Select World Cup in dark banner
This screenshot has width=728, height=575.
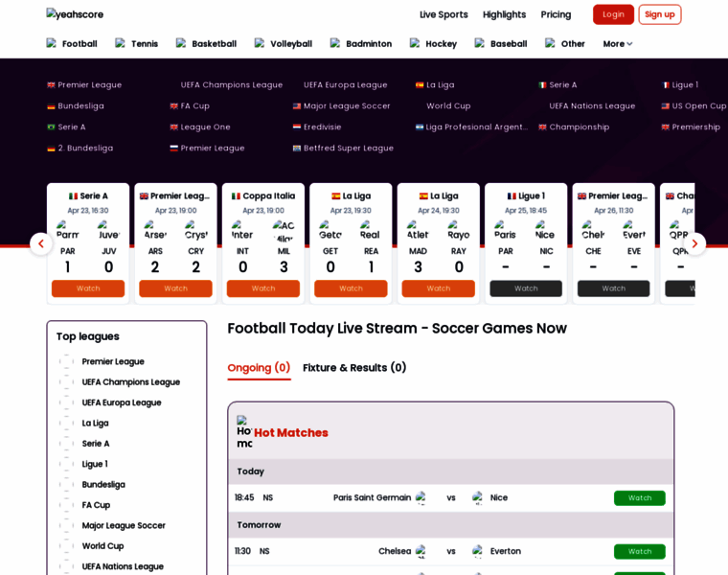click(x=448, y=106)
